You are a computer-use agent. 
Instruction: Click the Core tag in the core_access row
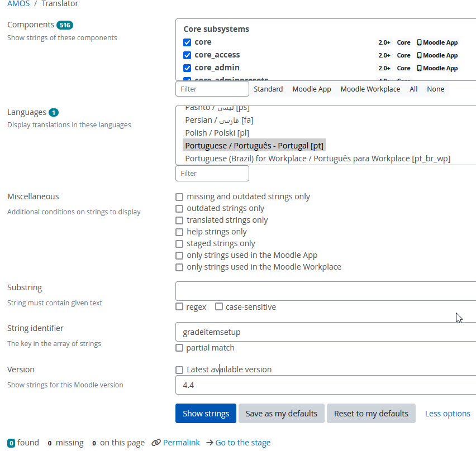click(403, 55)
